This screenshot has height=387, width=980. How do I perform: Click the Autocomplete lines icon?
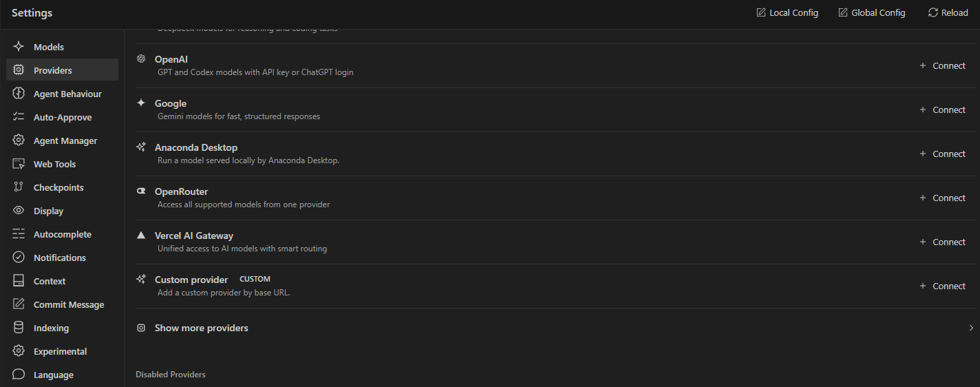click(19, 234)
